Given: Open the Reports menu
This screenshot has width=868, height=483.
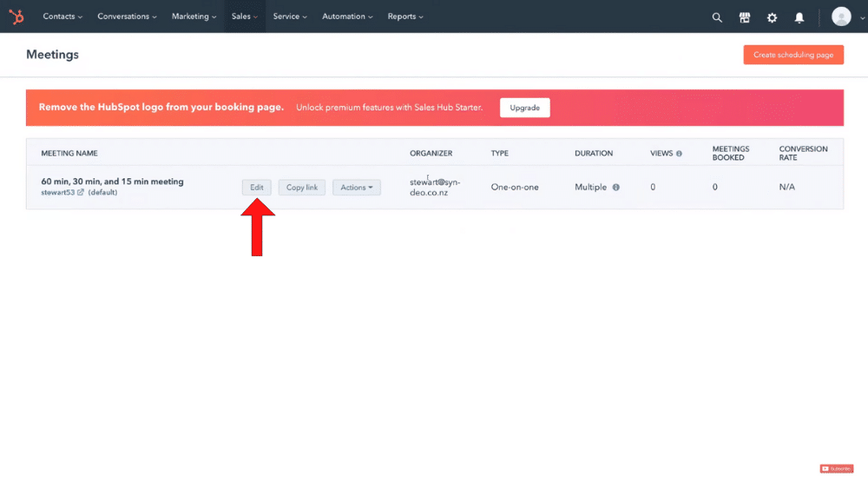Looking at the screenshot, I should tap(405, 17).
